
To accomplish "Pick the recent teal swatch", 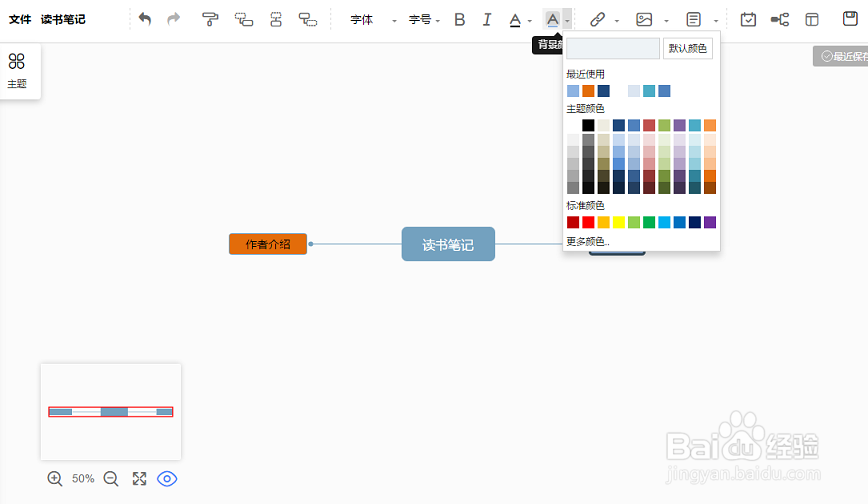I will pyautogui.click(x=649, y=91).
